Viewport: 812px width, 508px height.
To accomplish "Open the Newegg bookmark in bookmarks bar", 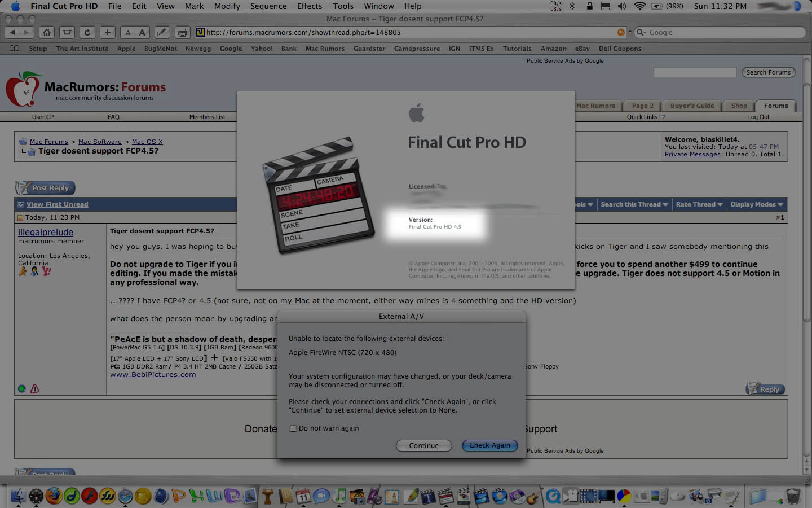I will 198,49.
